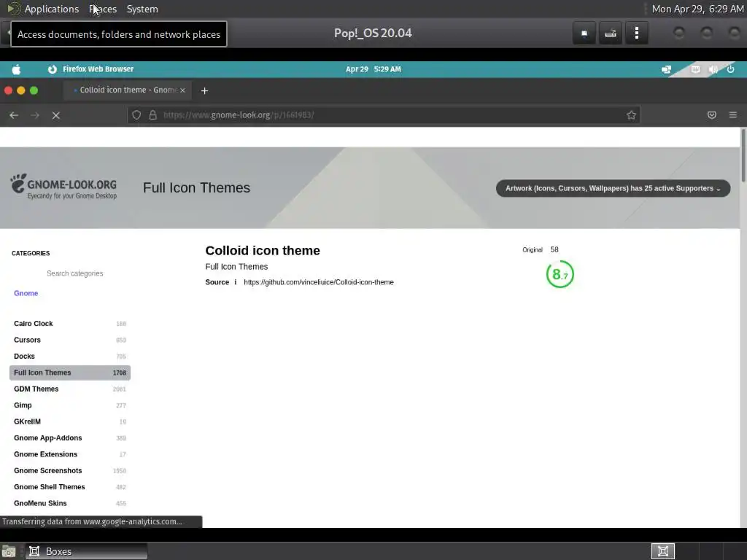Click the Pop!_OS 20.04 title
This screenshot has width=747, height=560.
373,34
